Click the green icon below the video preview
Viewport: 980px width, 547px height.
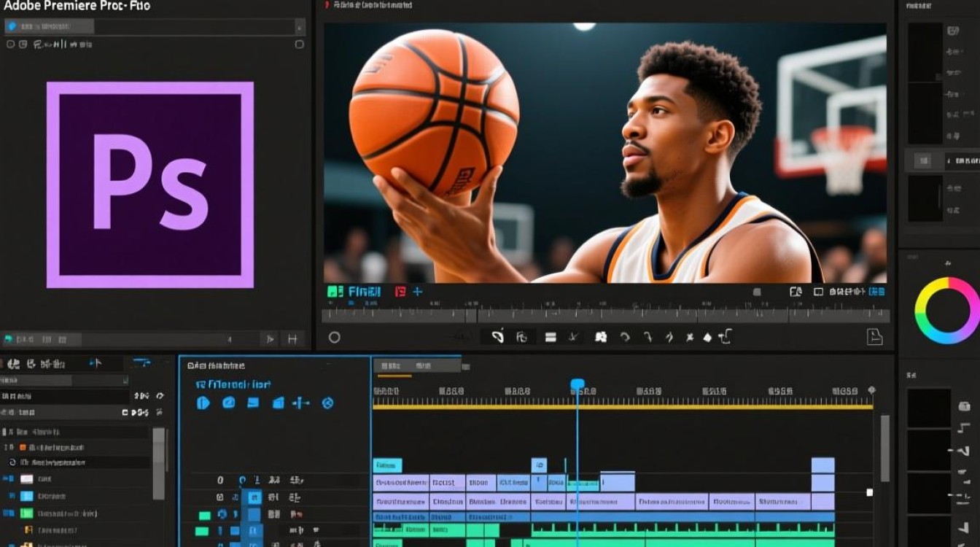click(335, 292)
